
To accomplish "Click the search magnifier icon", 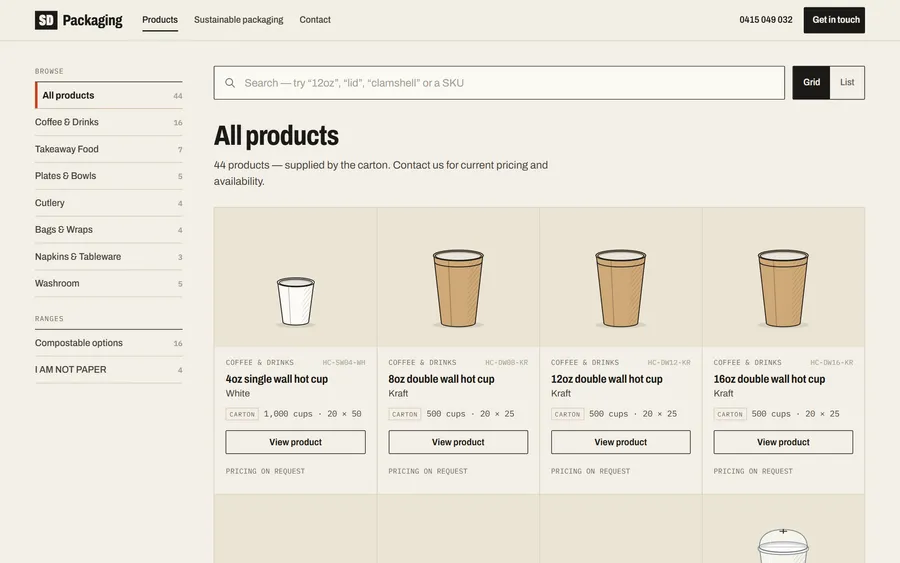I will pyautogui.click(x=230, y=83).
